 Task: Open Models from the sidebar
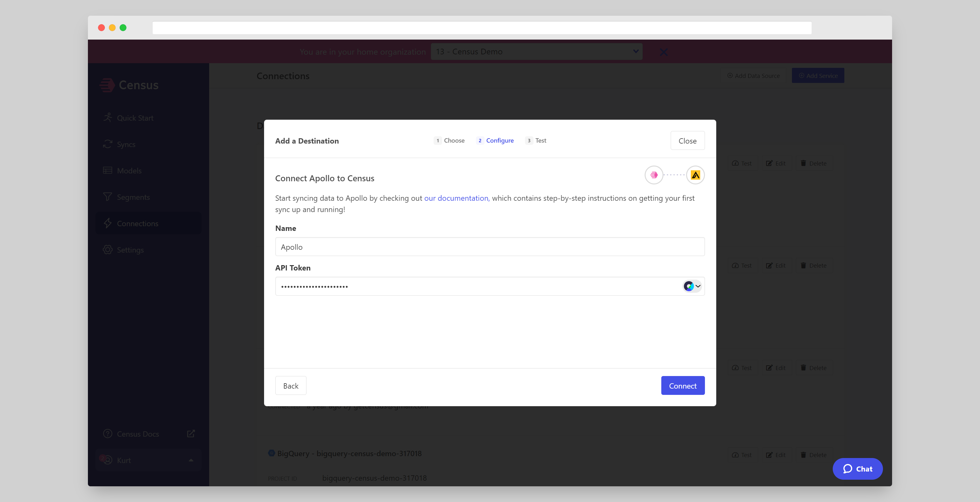pos(129,171)
